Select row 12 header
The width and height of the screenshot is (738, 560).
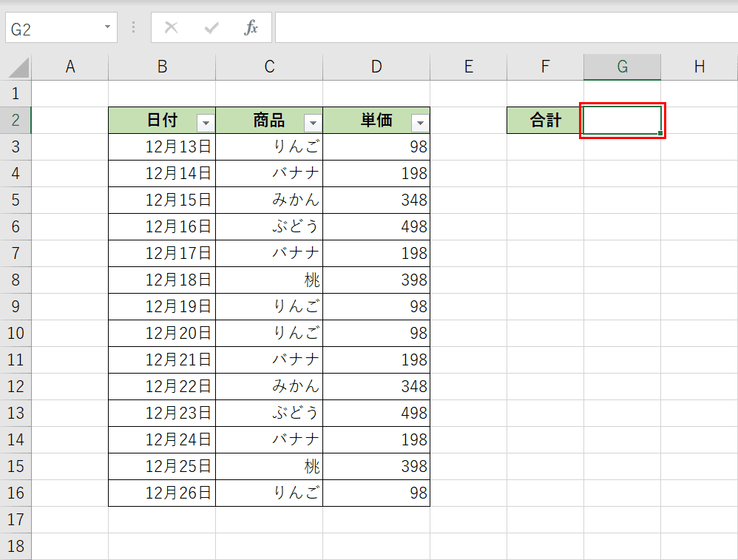[16, 387]
